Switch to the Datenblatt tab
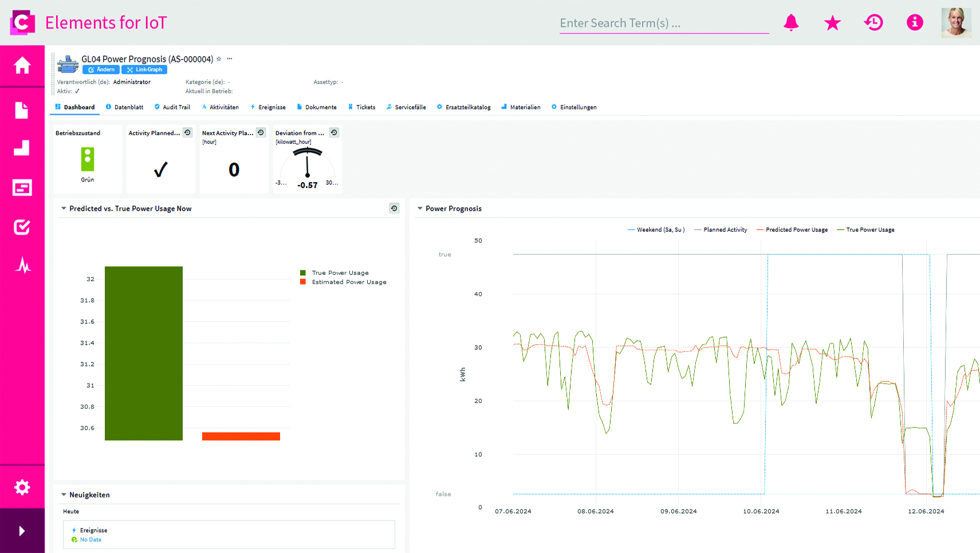This screenshot has width=980, height=553. 125,108
